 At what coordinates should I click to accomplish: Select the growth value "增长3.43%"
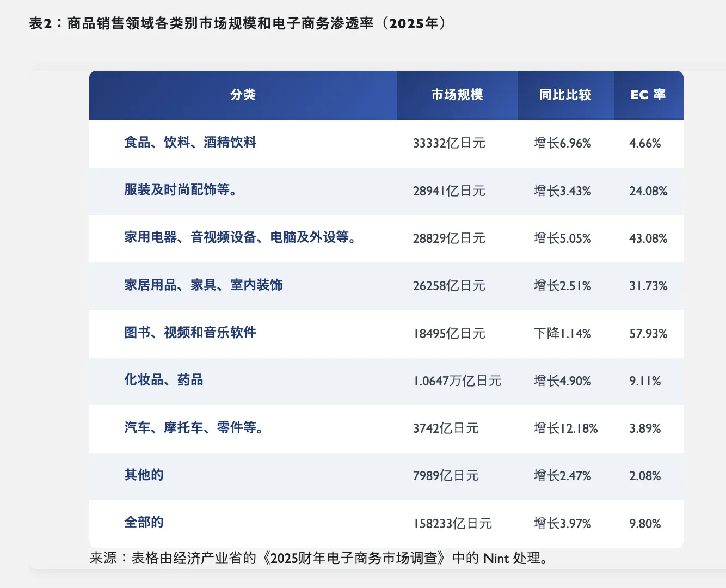(x=562, y=191)
